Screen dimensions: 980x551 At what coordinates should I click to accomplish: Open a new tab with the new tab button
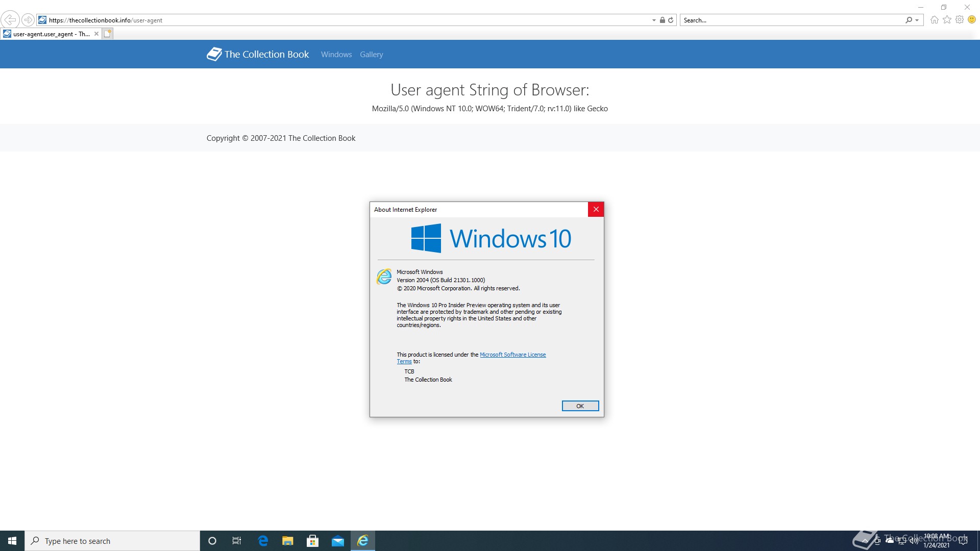coord(108,34)
